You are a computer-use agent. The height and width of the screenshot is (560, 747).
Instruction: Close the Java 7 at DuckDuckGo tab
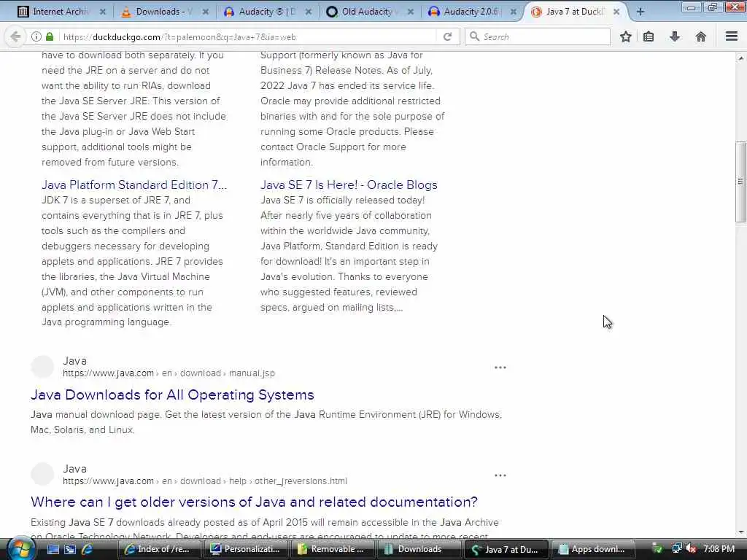coord(616,12)
